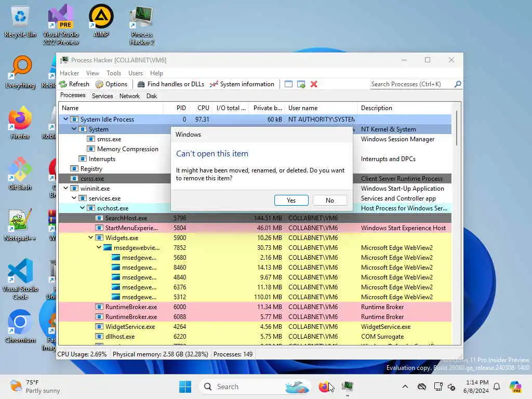Open the Hacker menu
This screenshot has width=532, height=399.
[x=69, y=73]
